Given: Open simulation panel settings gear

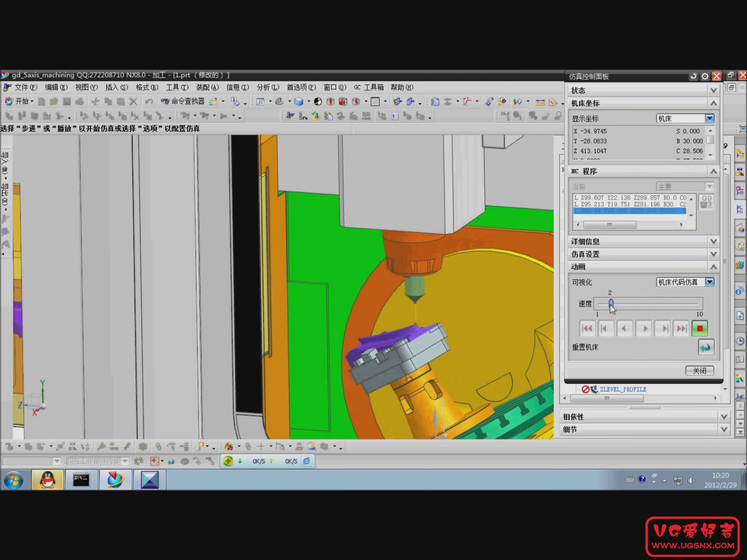Looking at the screenshot, I should [x=705, y=76].
